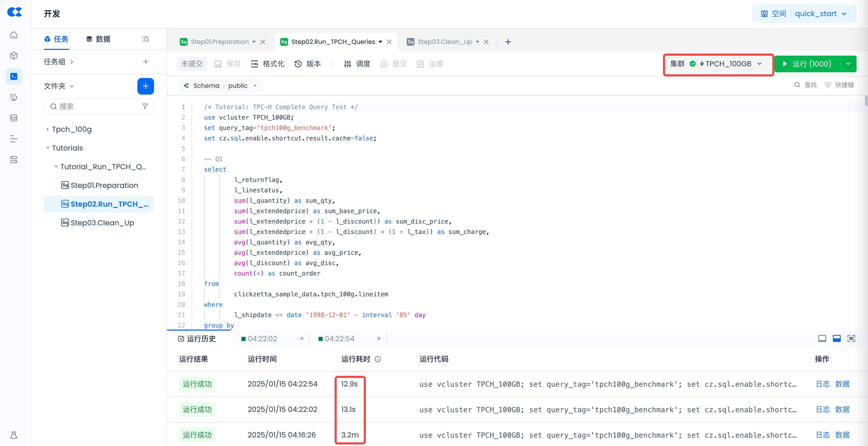Switch to half-height result panel layout icon
The image size is (868, 446).
point(837,338)
